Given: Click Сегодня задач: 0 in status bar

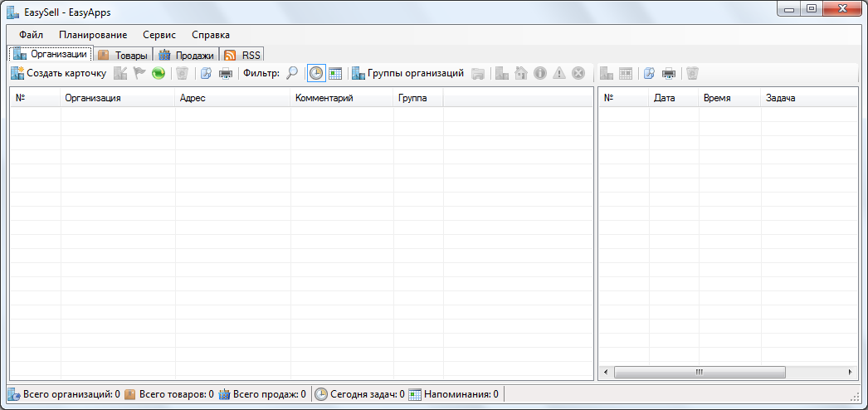Looking at the screenshot, I should pyautogui.click(x=360, y=394).
